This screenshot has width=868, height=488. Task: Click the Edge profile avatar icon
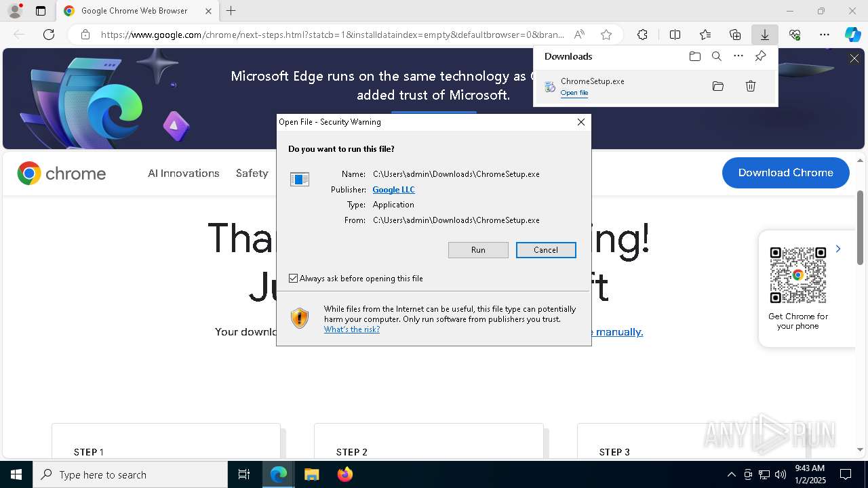14,11
